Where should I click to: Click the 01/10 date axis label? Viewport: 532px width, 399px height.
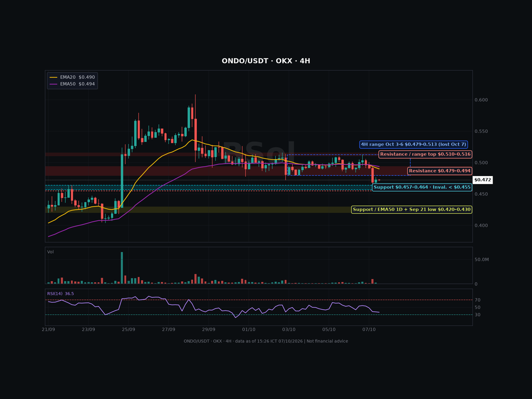pyautogui.click(x=249, y=330)
